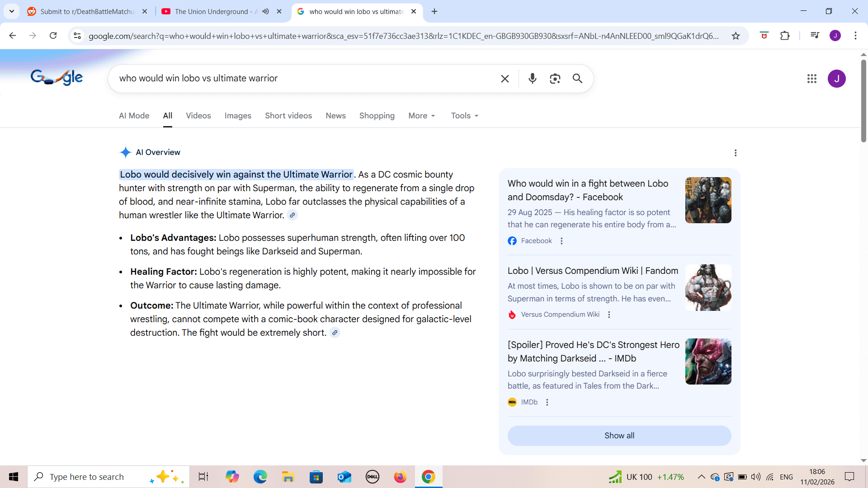
Task: Open Google account avatar J
Action: pyautogui.click(x=837, y=79)
